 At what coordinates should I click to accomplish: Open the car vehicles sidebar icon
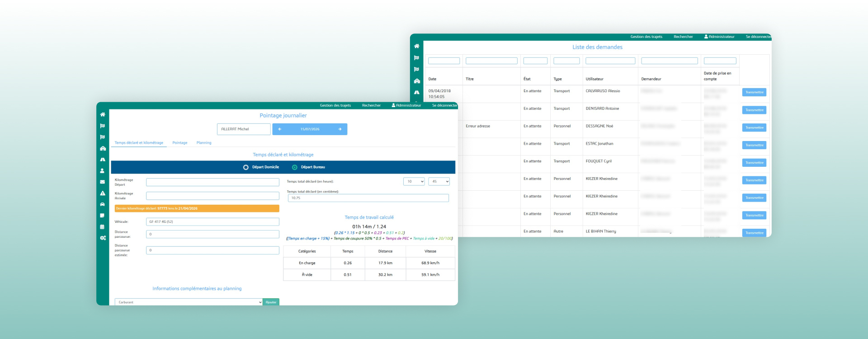click(x=102, y=204)
